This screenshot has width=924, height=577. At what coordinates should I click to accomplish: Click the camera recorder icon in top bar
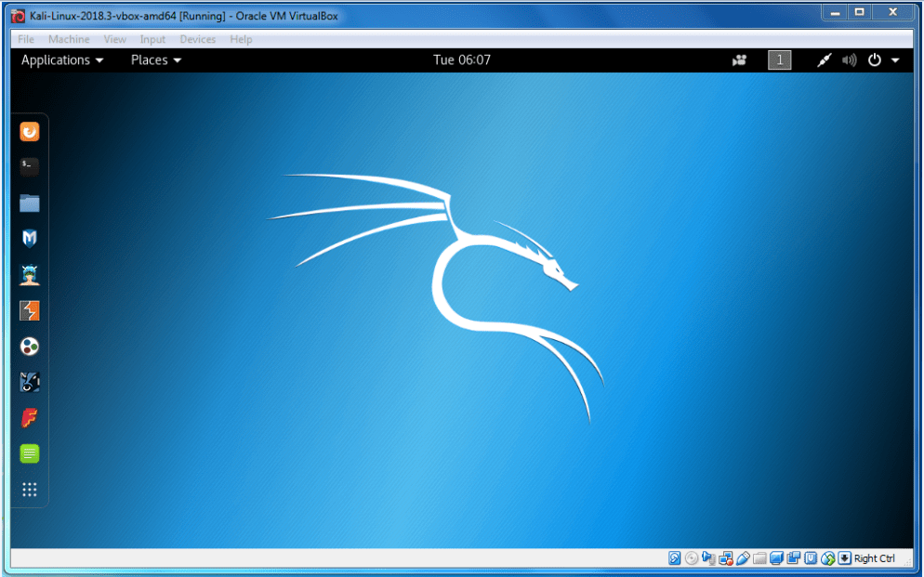click(740, 60)
